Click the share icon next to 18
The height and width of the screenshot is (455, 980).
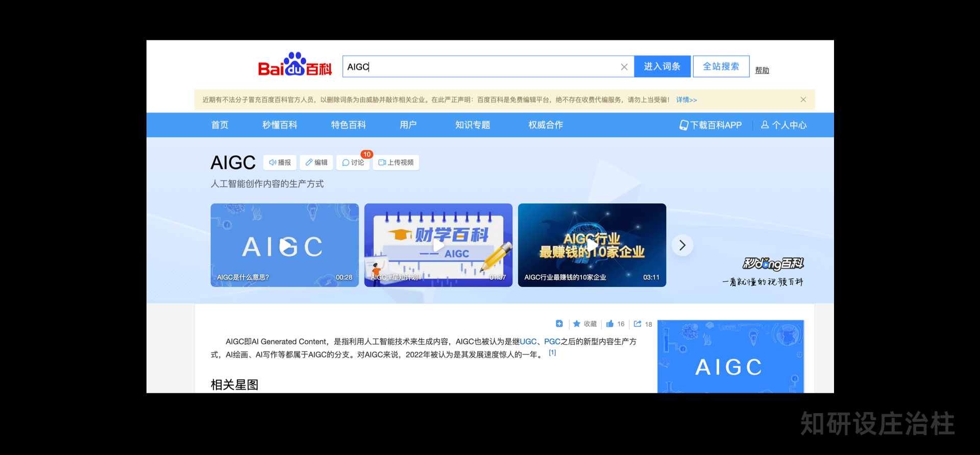pyautogui.click(x=638, y=324)
